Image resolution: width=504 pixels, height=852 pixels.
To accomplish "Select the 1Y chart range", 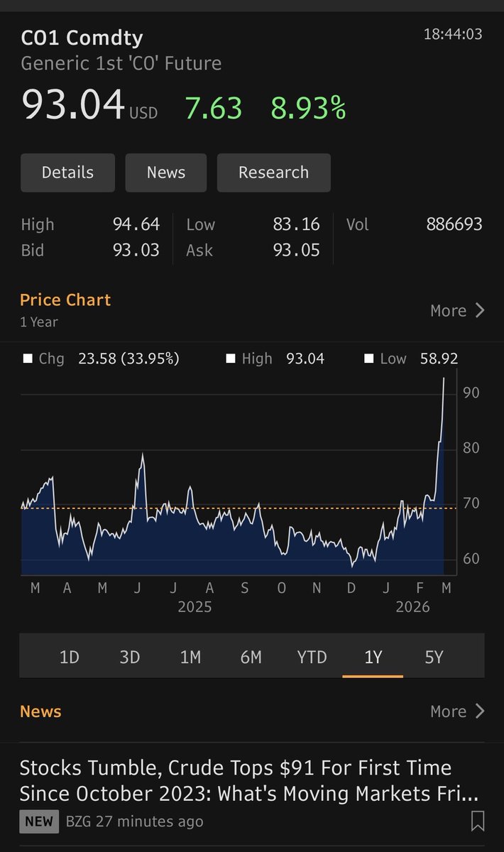I will 373,657.
